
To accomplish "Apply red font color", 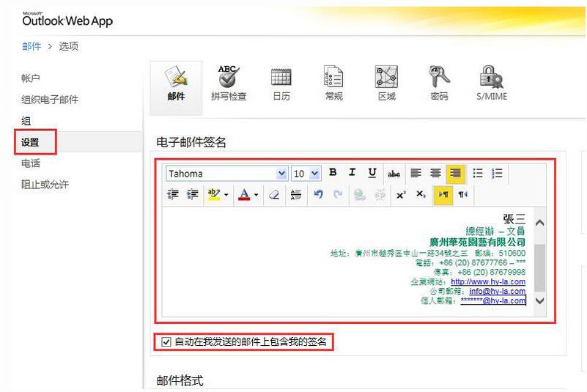I will 244,194.
